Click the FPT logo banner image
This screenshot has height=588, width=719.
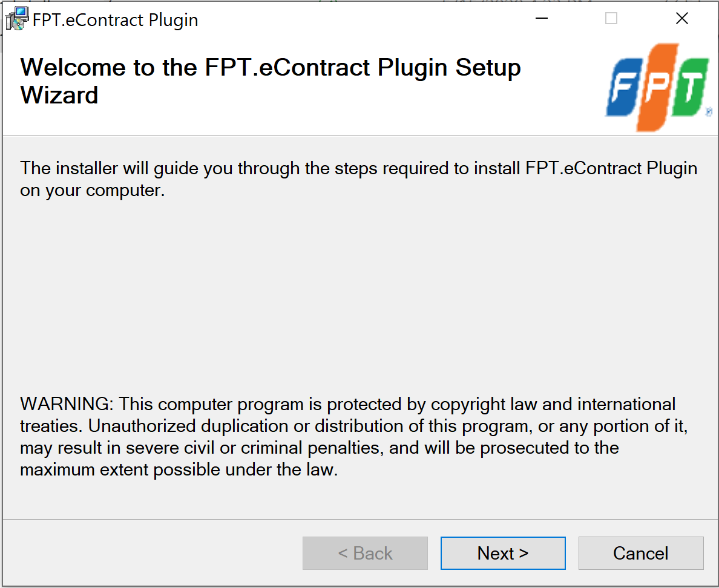(x=658, y=87)
